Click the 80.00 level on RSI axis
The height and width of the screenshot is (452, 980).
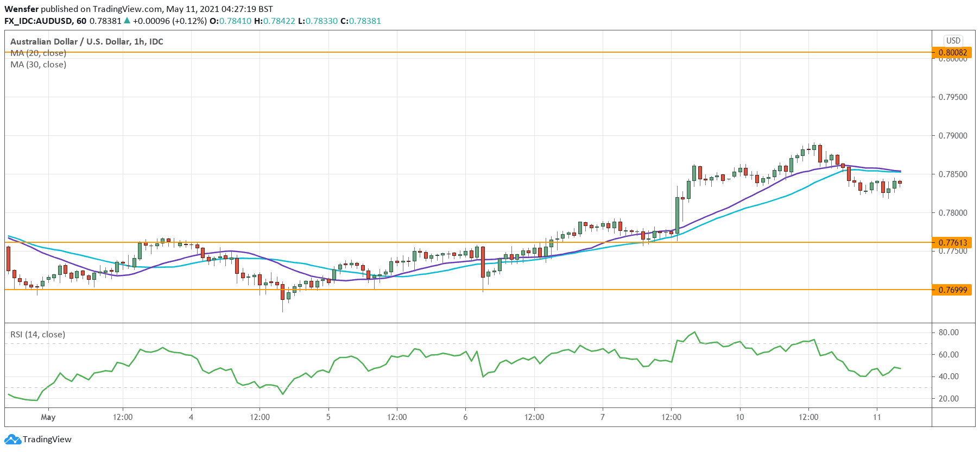[949, 332]
